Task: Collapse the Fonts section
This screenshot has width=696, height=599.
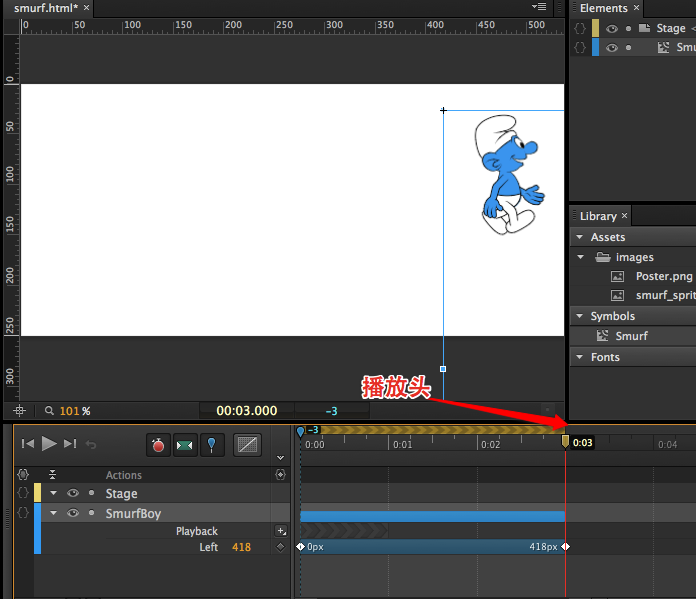Action: click(x=579, y=357)
